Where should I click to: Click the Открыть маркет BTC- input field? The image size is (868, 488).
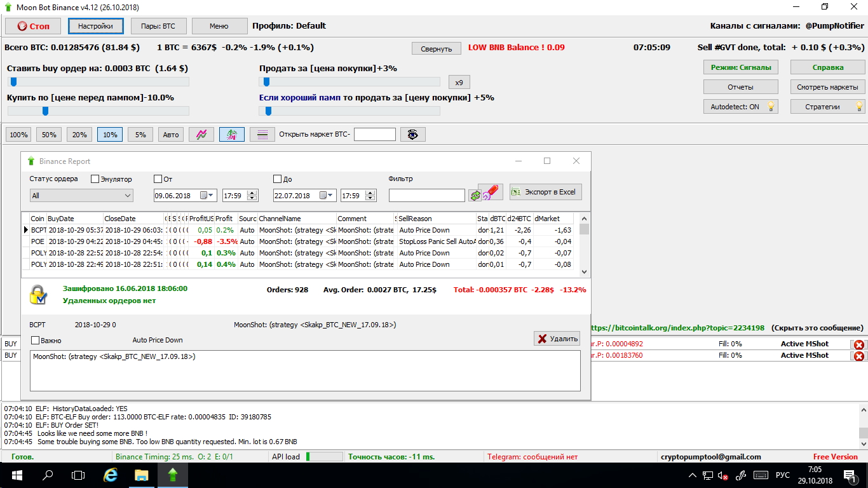pos(375,135)
